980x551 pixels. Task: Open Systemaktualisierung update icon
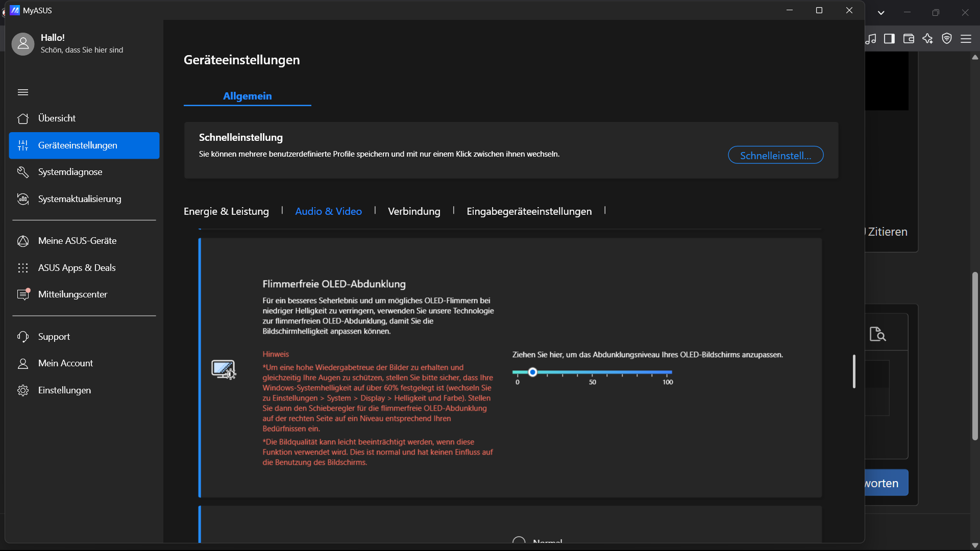point(23,199)
